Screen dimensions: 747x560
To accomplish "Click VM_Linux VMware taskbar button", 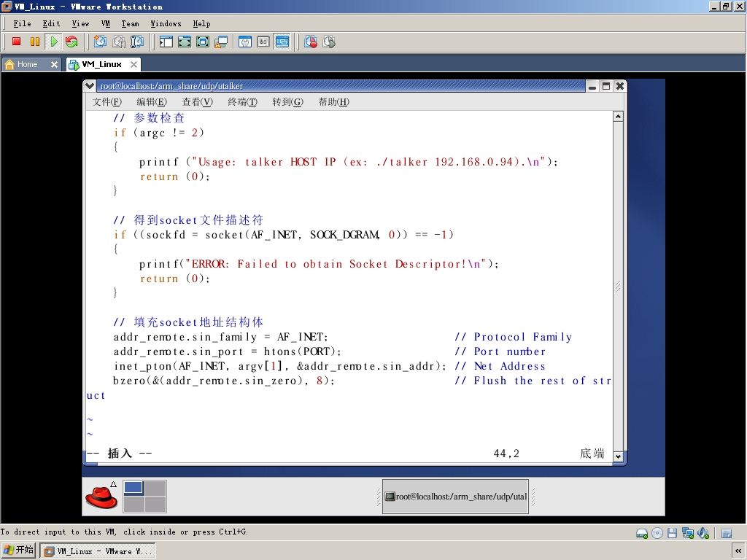I will [x=97, y=551].
